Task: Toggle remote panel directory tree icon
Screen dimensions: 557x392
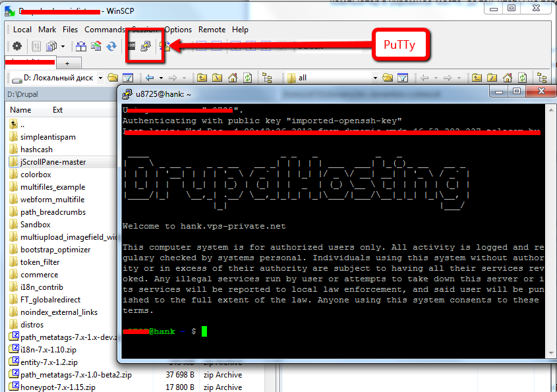Action: click(x=542, y=78)
